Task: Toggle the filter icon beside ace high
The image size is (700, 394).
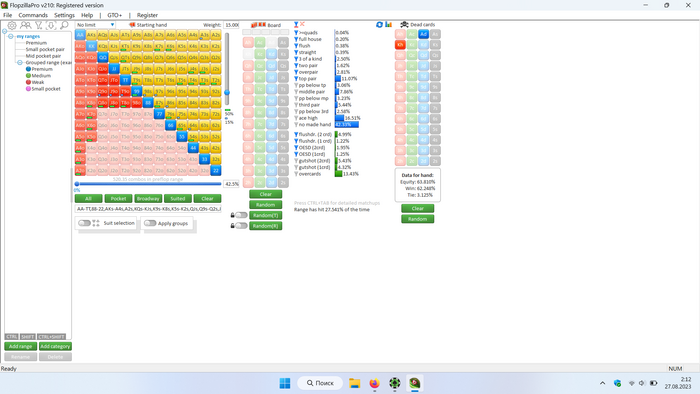Action: point(296,118)
